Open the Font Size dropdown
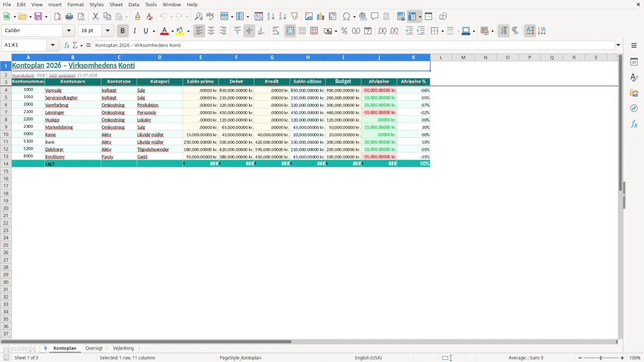The height and width of the screenshot is (362, 644). click(x=107, y=31)
